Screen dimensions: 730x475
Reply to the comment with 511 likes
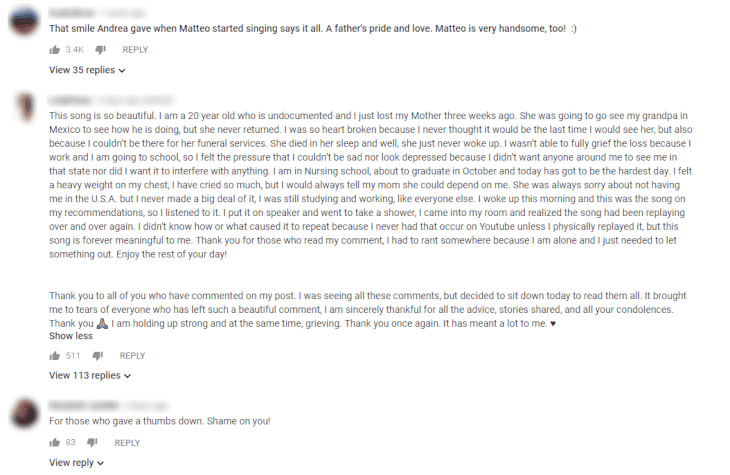[x=132, y=356]
